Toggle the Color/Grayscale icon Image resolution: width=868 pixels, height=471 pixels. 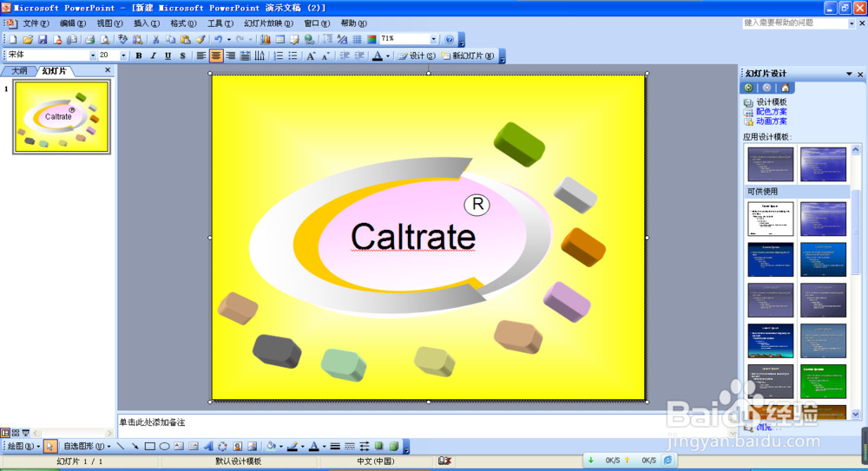[x=372, y=39]
